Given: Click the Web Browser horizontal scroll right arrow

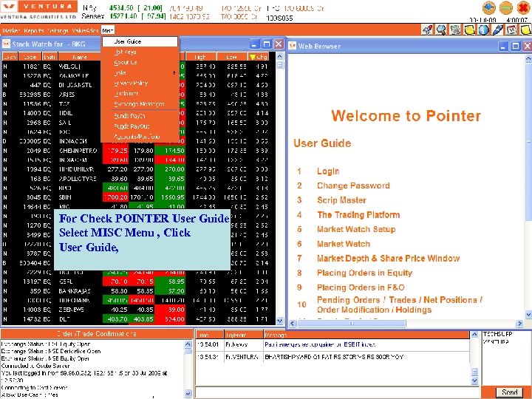Looking at the screenshot, I should click(519, 324).
